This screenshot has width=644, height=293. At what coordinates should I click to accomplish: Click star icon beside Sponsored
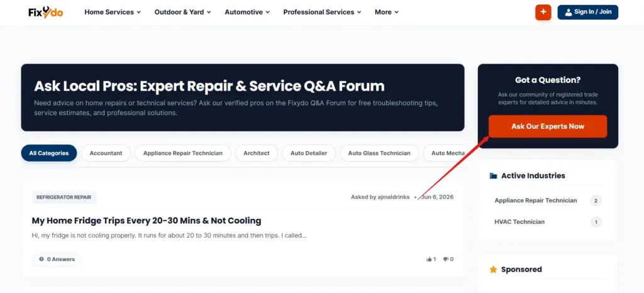pyautogui.click(x=493, y=270)
